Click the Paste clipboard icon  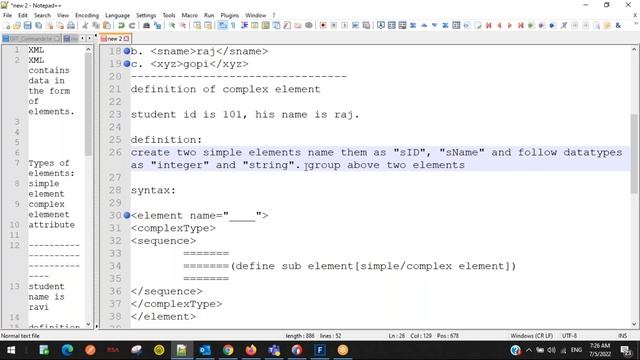[x=107, y=25]
